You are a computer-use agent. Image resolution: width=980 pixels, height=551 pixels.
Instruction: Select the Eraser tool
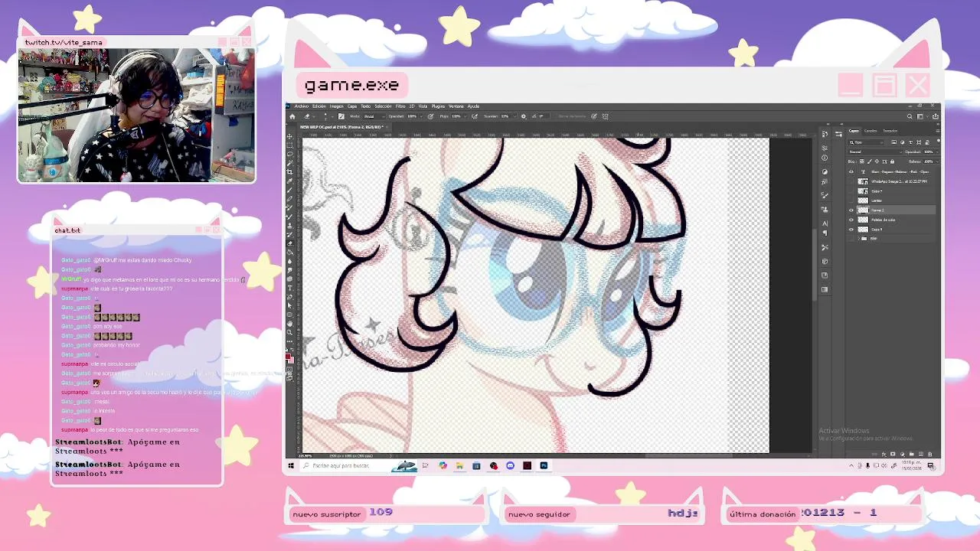click(x=289, y=243)
